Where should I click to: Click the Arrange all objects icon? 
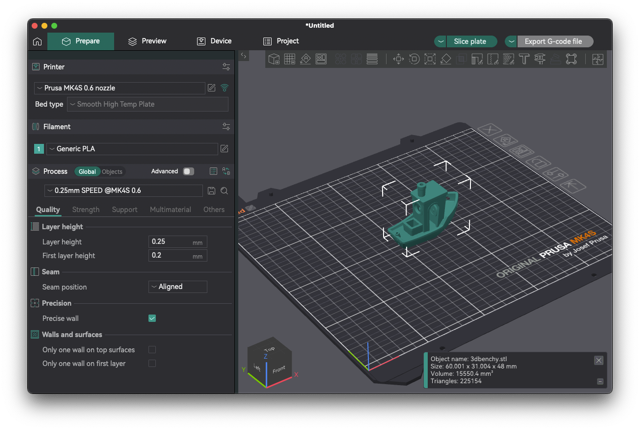(x=321, y=59)
